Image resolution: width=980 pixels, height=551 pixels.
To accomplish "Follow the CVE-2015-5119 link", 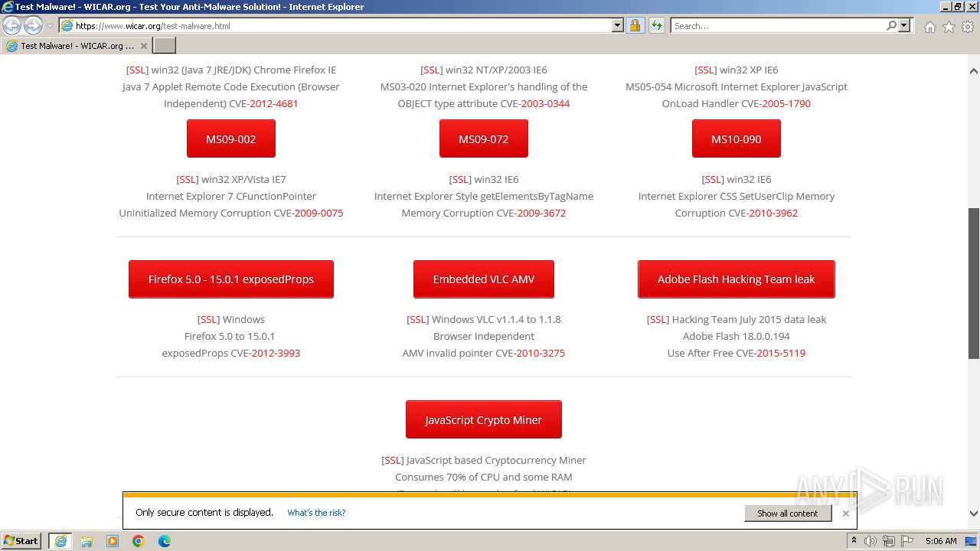I will pyautogui.click(x=781, y=353).
